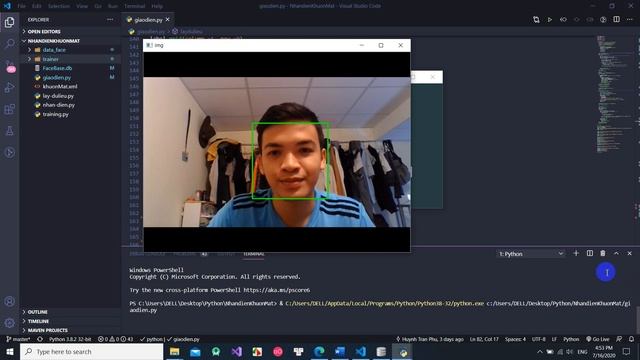Screen dimensions: 640x360
Task: Click the feedback icon in status bar
Action: point(619,339)
